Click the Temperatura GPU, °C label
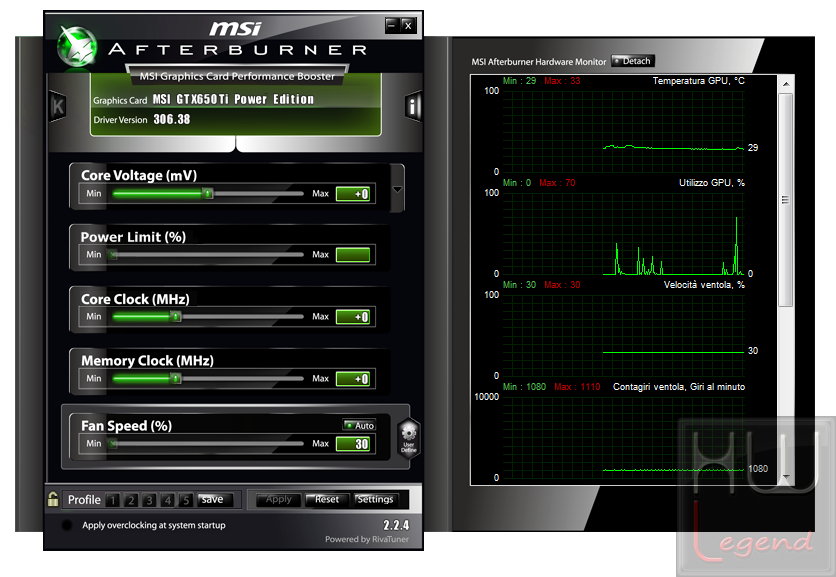The image size is (836, 577). point(698,81)
